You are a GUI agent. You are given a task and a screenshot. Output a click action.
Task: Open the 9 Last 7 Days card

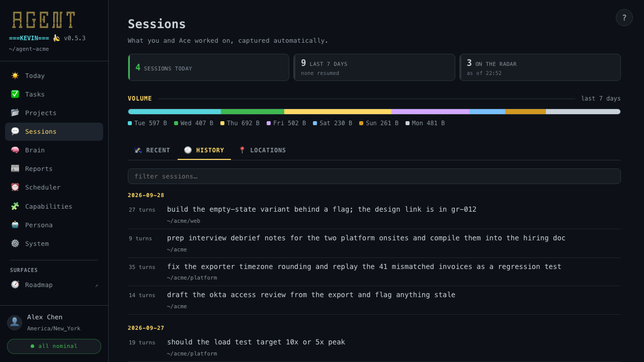[x=374, y=67]
